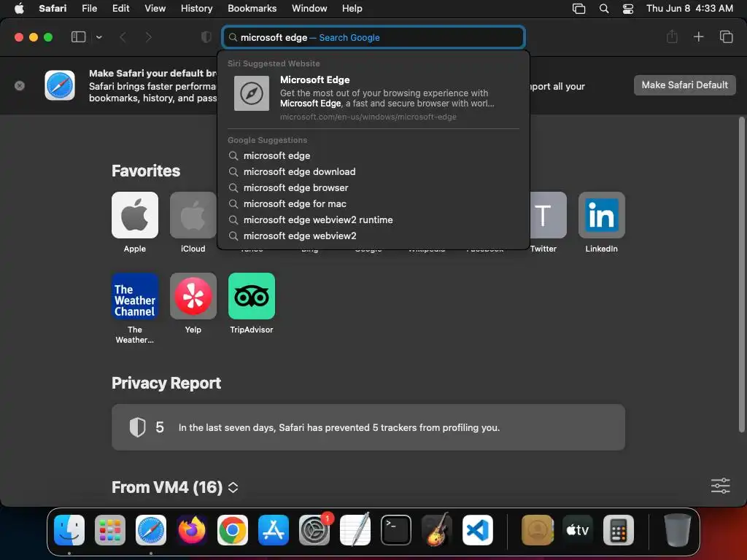747x560 pixels.
Task: Open the Share button in toolbar
Action: click(x=672, y=36)
